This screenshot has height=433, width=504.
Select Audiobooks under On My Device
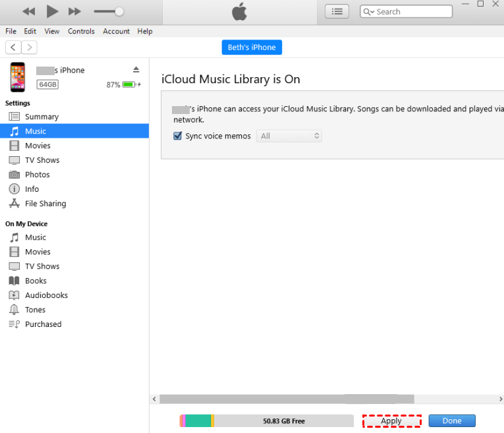click(x=74, y=295)
